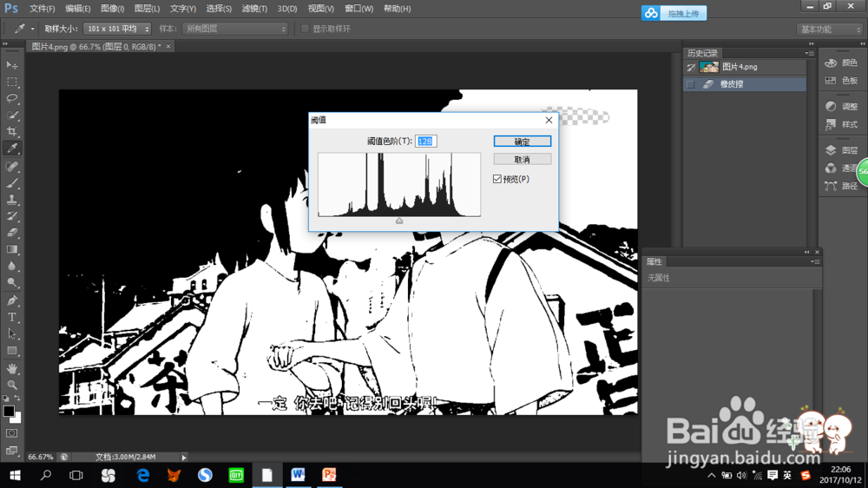Select the Crop tool
This screenshot has width=868, height=488.
[11, 132]
